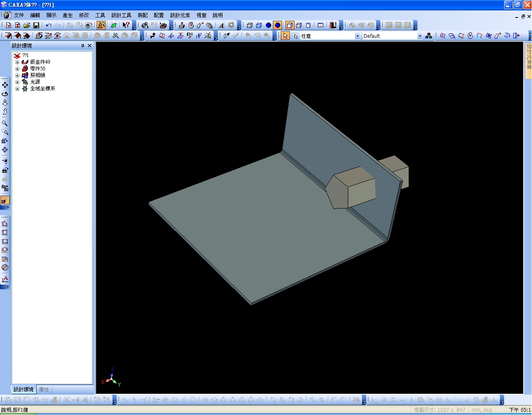Open the 設計工具 menu
This screenshot has width=532, height=415.
(x=121, y=15)
